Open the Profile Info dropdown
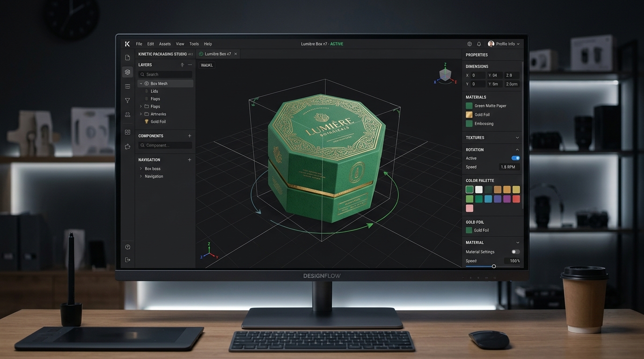 tap(504, 44)
